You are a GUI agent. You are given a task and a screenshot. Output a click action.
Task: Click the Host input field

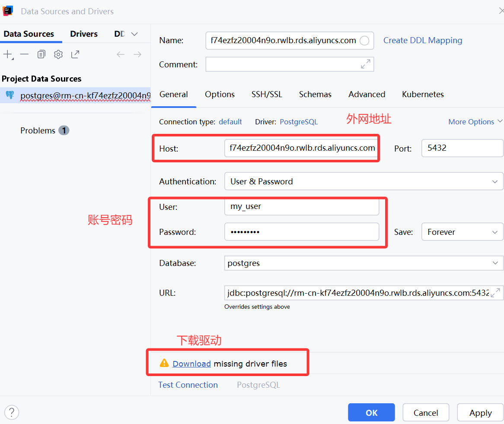coord(302,148)
